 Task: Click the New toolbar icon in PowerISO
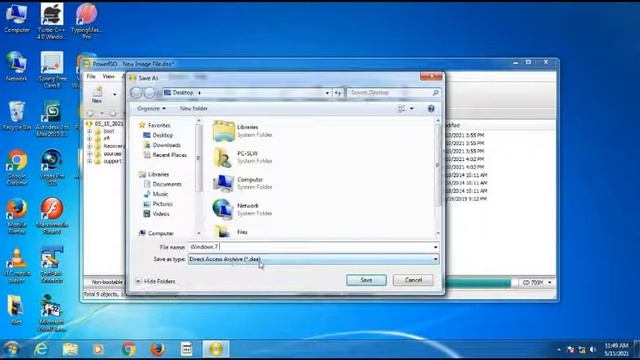tap(97, 94)
